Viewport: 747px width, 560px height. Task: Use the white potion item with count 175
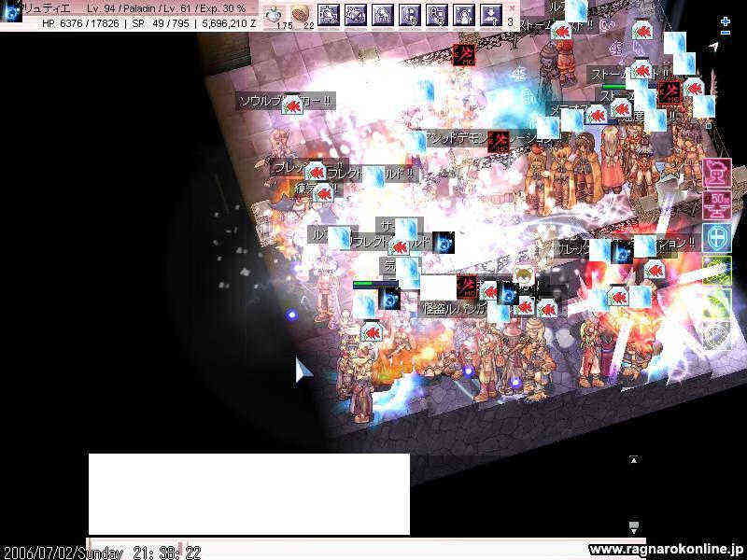pos(274,16)
